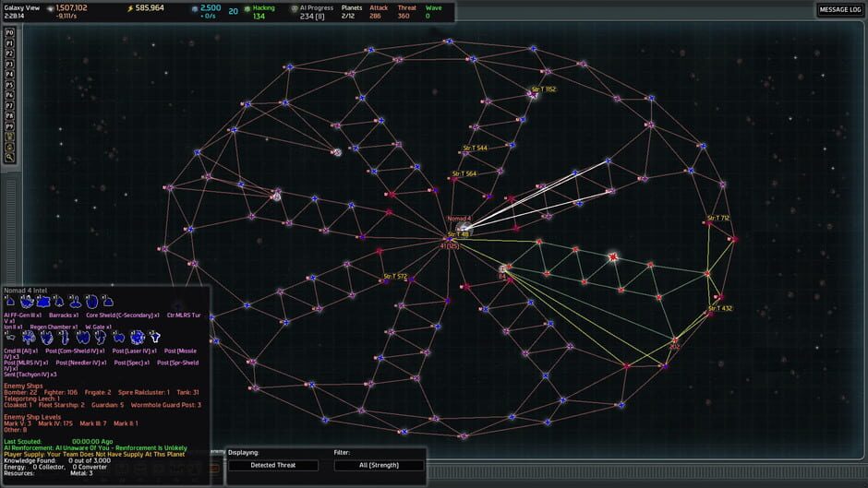Click the Attack 286 counter

click(378, 12)
